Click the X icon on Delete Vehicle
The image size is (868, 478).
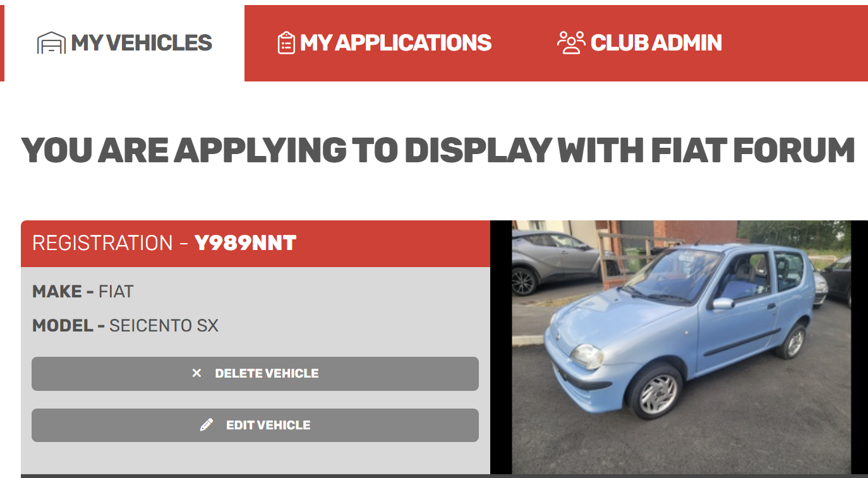pyautogui.click(x=196, y=373)
